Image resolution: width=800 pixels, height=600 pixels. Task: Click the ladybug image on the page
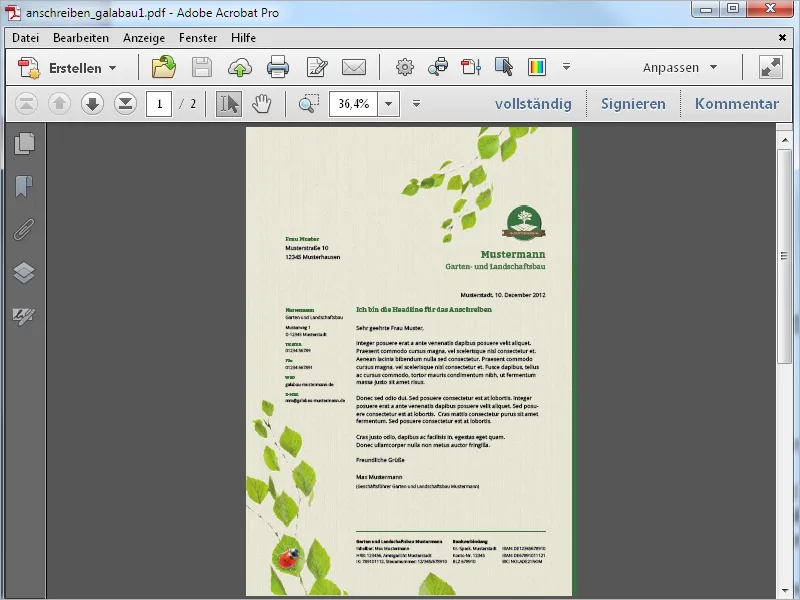point(289,558)
